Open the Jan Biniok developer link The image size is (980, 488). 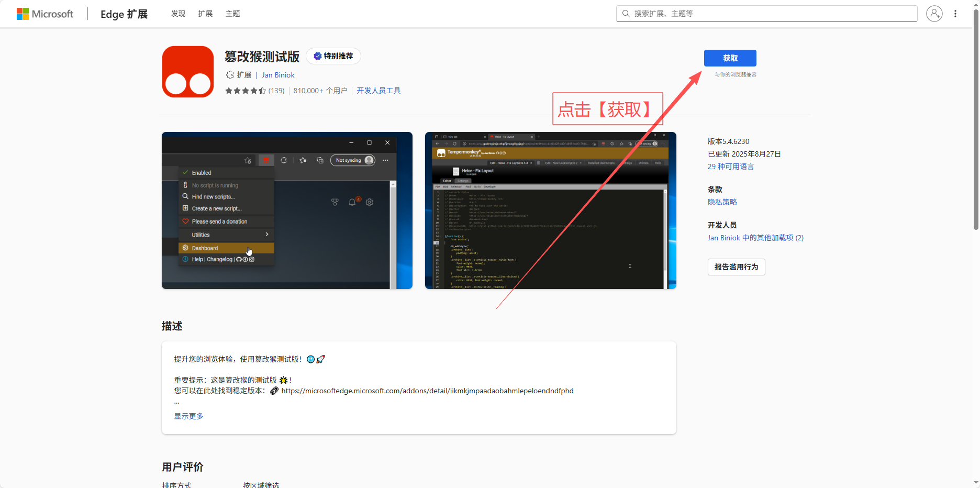pos(278,75)
